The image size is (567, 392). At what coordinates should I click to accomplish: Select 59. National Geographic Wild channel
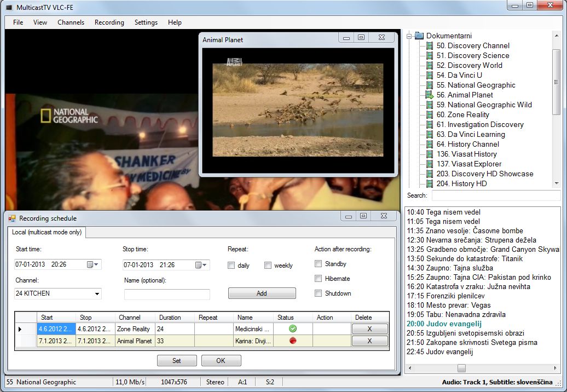[x=484, y=105]
